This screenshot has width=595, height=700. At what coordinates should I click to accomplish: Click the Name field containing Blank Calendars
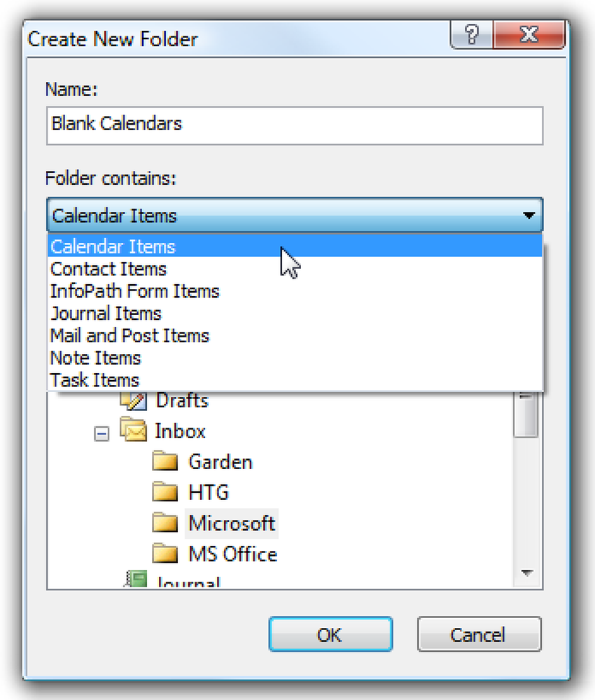tap(295, 125)
